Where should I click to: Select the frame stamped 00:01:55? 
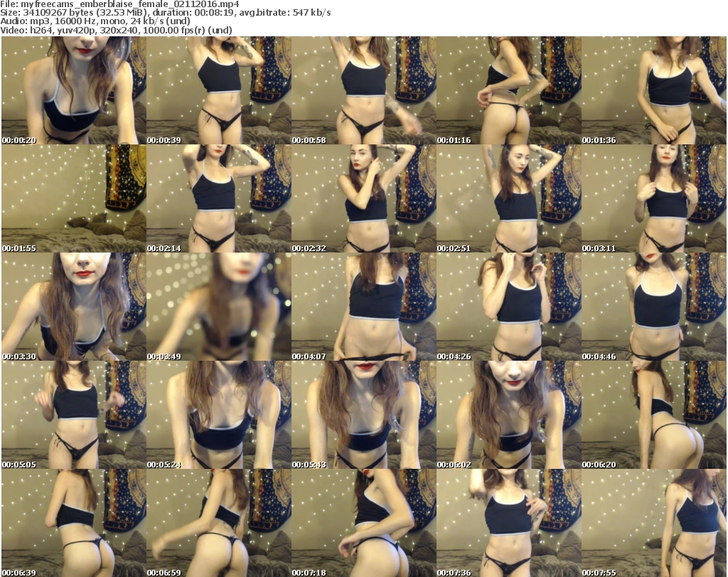coord(74,198)
